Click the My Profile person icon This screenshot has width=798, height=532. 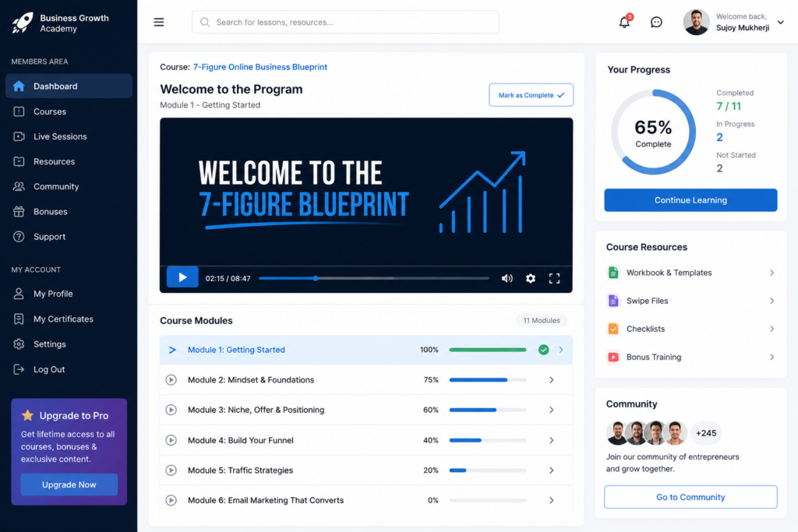(x=19, y=294)
